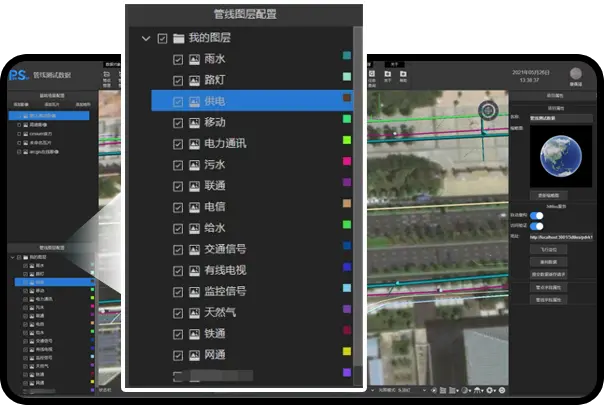The image size is (604, 405).
Task: Click the image icon of the 移动 layer
Action: click(194, 123)
